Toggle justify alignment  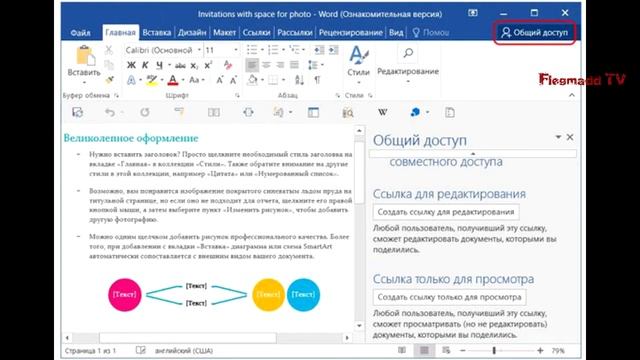pyautogui.click(x=294, y=65)
